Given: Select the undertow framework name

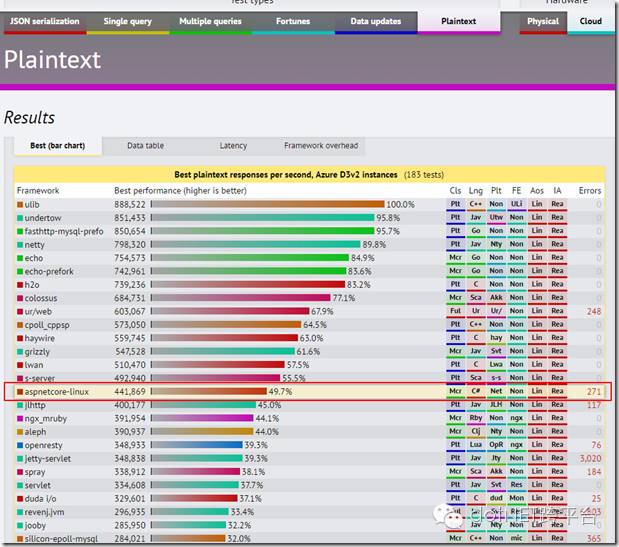Looking at the screenshot, I should tap(43, 218).
